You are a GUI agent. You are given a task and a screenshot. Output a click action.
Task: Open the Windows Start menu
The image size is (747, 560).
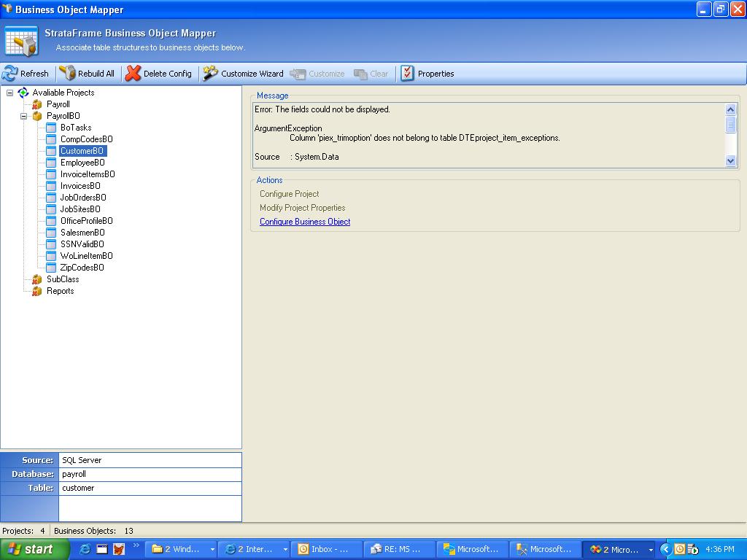pyautogui.click(x=34, y=549)
